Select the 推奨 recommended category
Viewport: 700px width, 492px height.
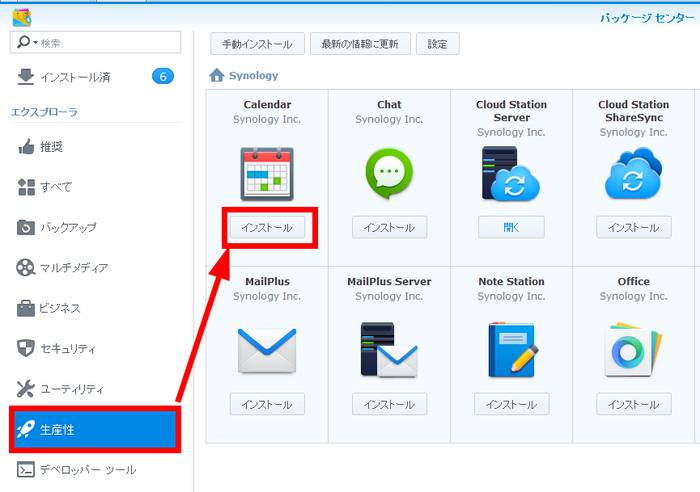pos(95,146)
